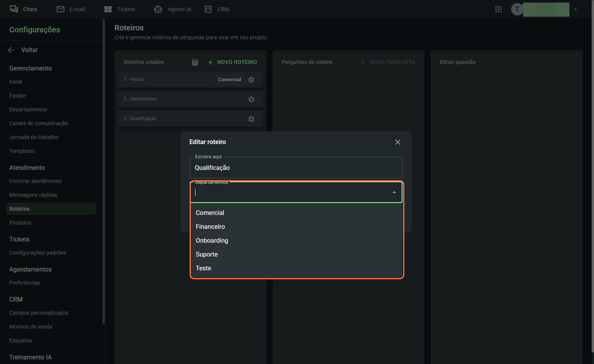594x364 pixels.
Task: Switch to the CRM tab
Action: (217, 9)
